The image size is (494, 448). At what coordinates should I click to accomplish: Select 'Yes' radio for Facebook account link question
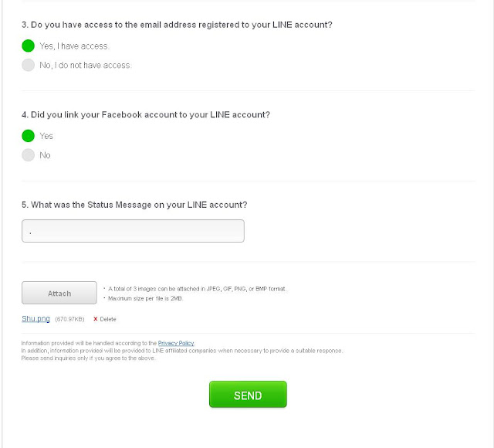click(28, 136)
